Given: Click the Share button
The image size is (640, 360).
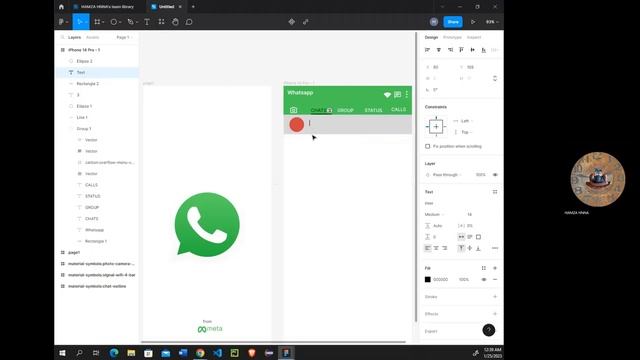Looking at the screenshot, I should (453, 22).
